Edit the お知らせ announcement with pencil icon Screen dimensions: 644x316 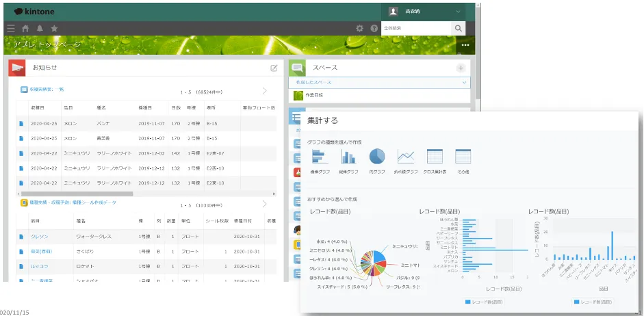coord(274,68)
